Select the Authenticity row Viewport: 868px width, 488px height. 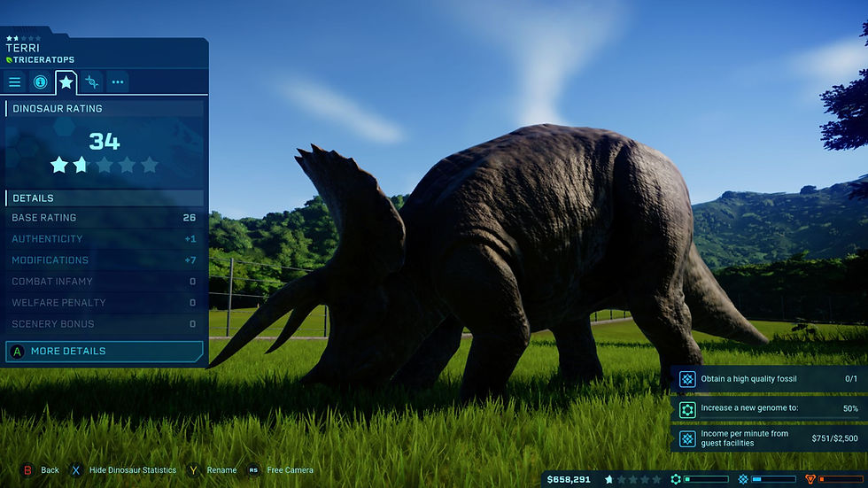click(x=105, y=239)
